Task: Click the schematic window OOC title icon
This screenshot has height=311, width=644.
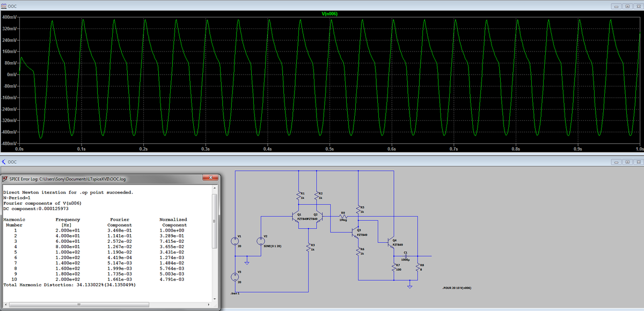Action: [x=4, y=162]
